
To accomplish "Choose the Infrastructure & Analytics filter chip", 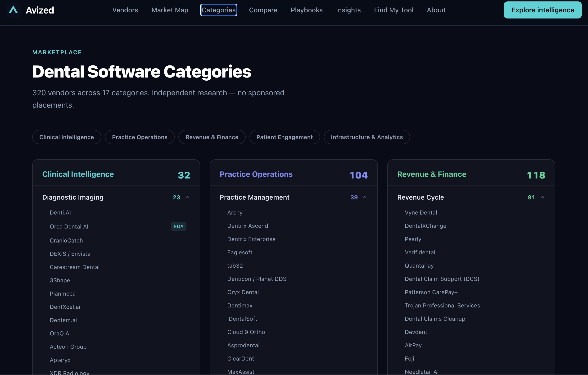I will pyautogui.click(x=367, y=137).
